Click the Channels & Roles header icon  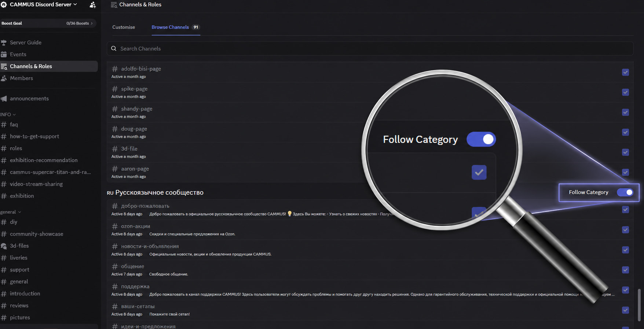[114, 5]
